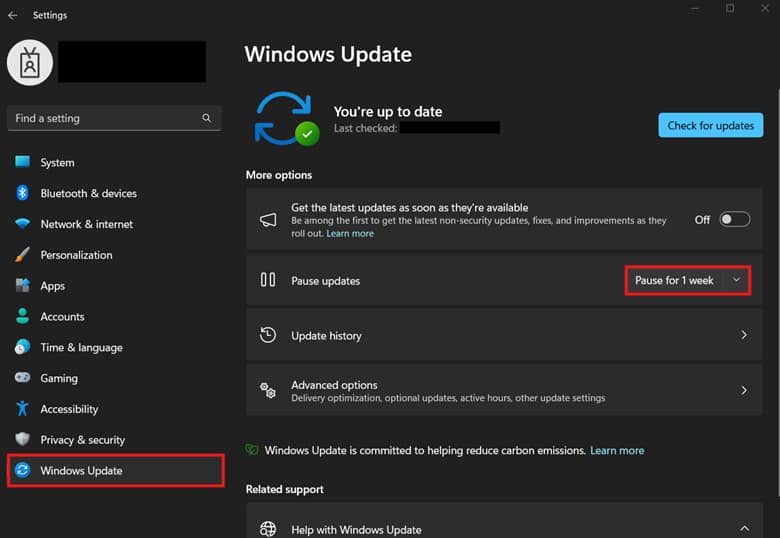Viewport: 780px width, 538px height.
Task: Toggle 'Get the latest updates' switch on
Action: pos(735,219)
